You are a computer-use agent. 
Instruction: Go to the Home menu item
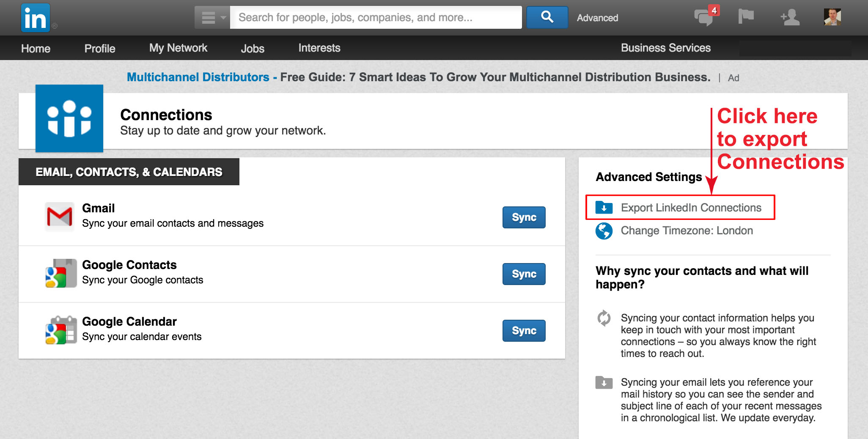(x=36, y=48)
